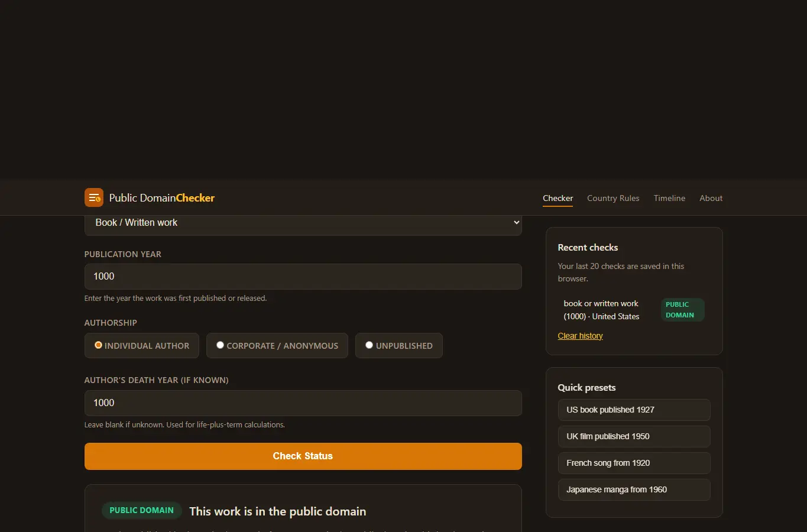The width and height of the screenshot is (807, 532).
Task: Click the 'Leave blank if unknown' helper text
Action: tap(184, 425)
